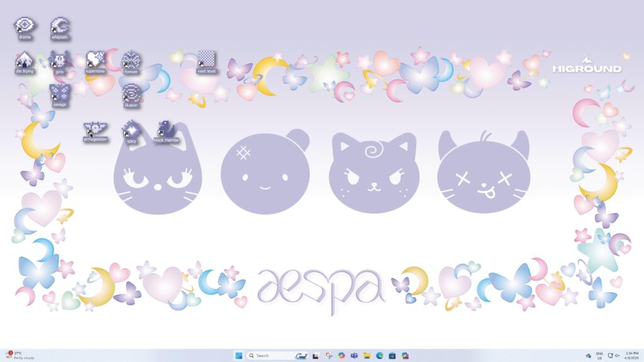This screenshot has width=644, height=362.
Task: Launch Microsoft Edge from the taskbar
Action: pyautogui.click(x=379, y=356)
